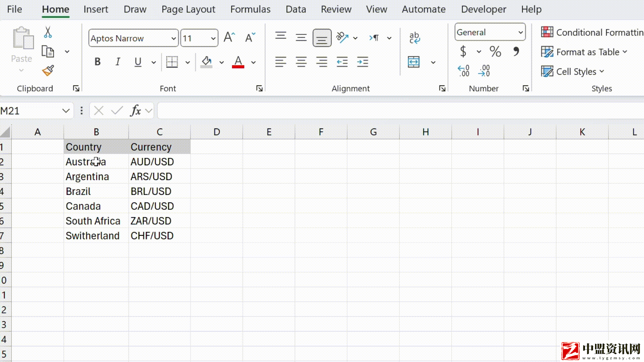Apply the red font color
Image resolution: width=644 pixels, height=362 pixels.
[x=238, y=62]
